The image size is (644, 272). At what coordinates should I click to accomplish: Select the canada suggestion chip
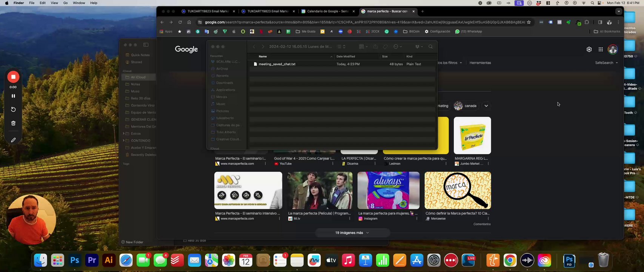pyautogui.click(x=465, y=106)
